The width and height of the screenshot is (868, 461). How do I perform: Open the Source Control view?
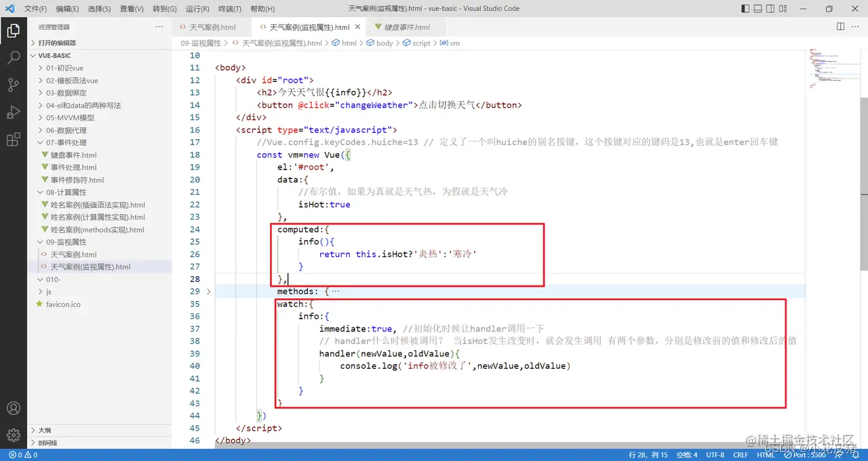click(13, 85)
